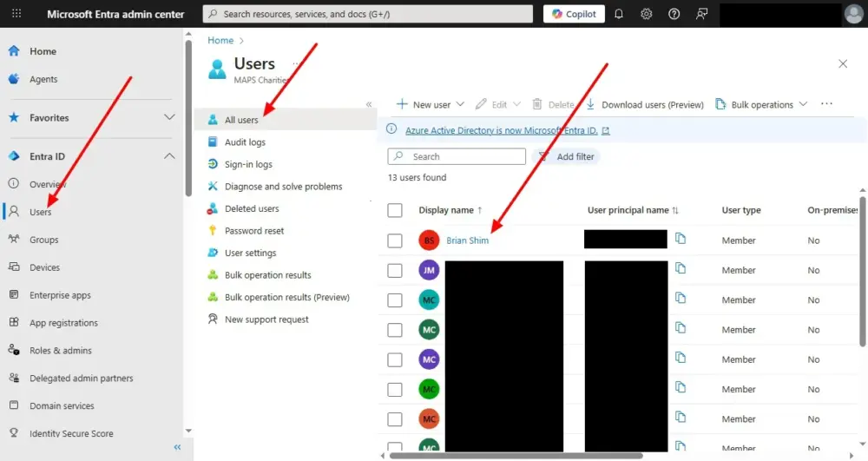Viewport: 868px width, 461px height.
Task: Copy the JM user's principal name
Action: point(681,268)
